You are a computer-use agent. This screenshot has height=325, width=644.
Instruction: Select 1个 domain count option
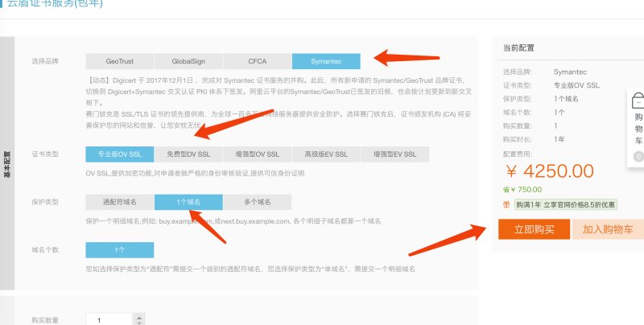click(119, 250)
